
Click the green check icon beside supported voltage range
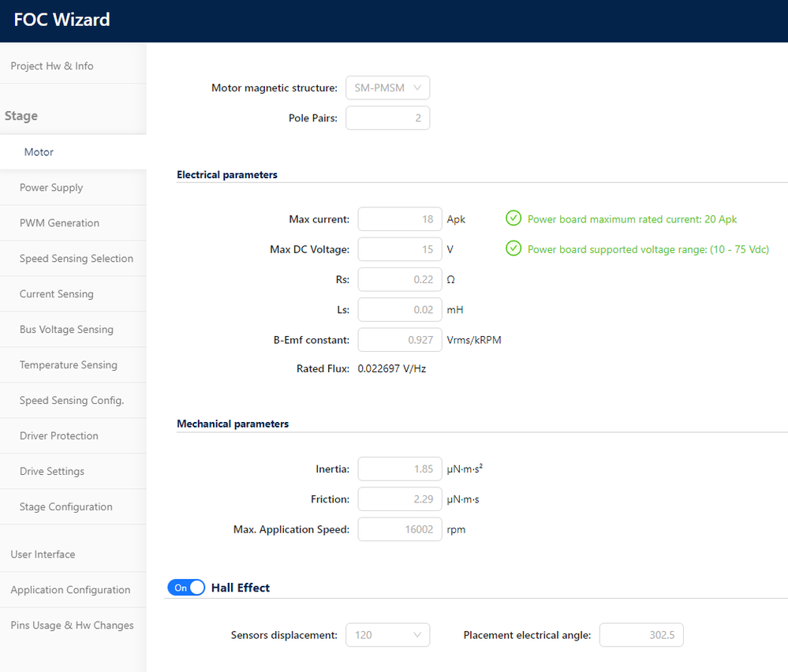[514, 249]
